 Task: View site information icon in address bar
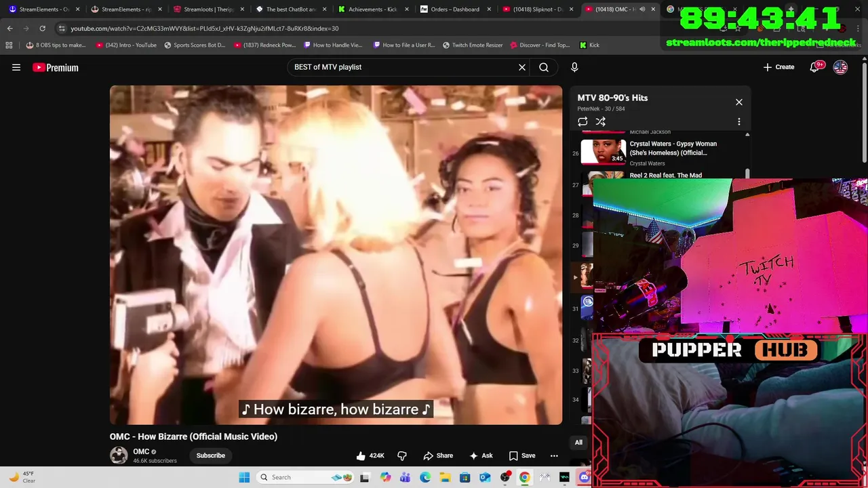(x=62, y=28)
